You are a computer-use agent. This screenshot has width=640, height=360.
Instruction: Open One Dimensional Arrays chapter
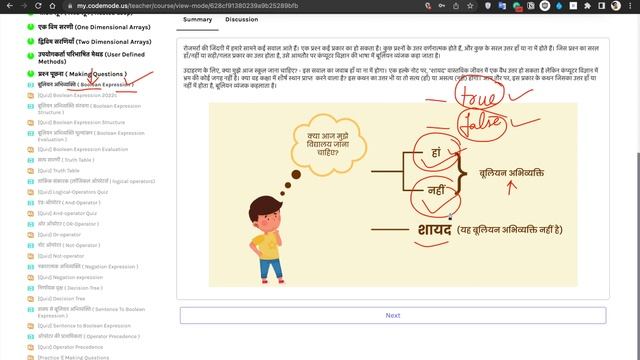click(94, 27)
